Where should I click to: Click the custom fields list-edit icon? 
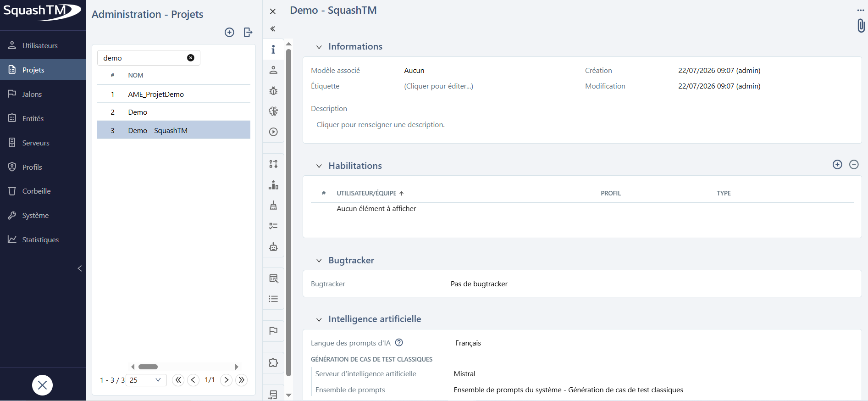[x=273, y=278]
